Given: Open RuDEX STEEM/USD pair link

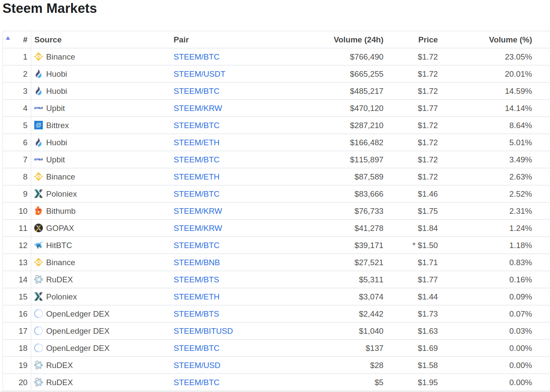Looking at the screenshot, I should point(197,365).
